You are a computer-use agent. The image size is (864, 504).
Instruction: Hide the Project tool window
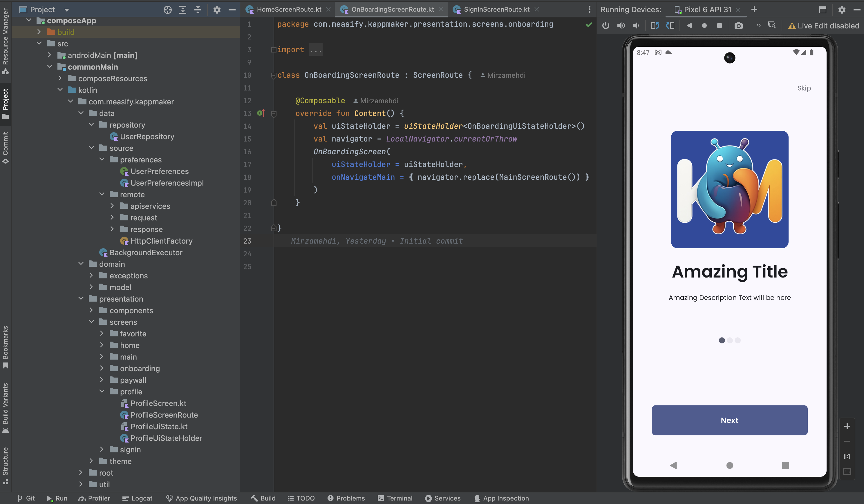pos(232,10)
